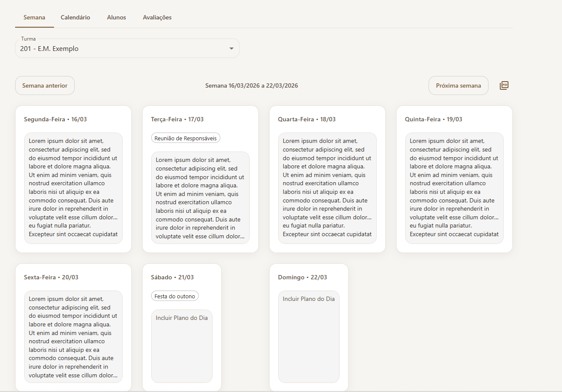Click the Sábado Incluir Plano do Dia field
562x392 pixels.
pyautogui.click(x=181, y=345)
